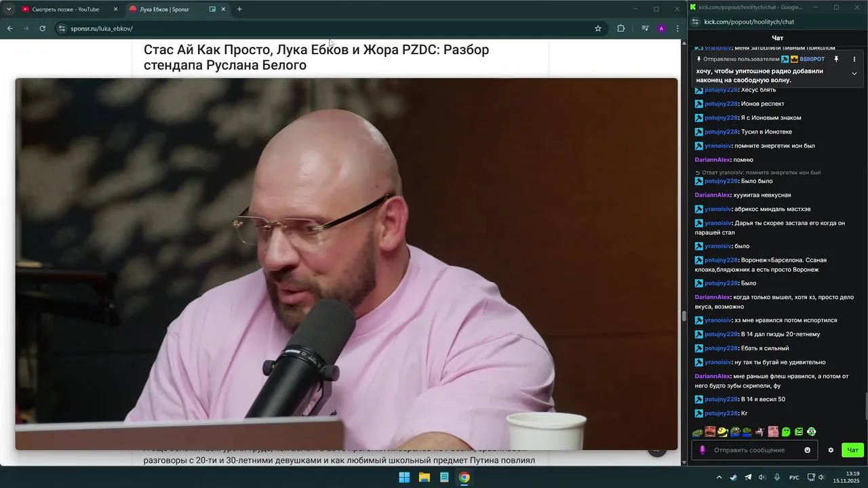Show hidden system tray icons

[719, 477]
